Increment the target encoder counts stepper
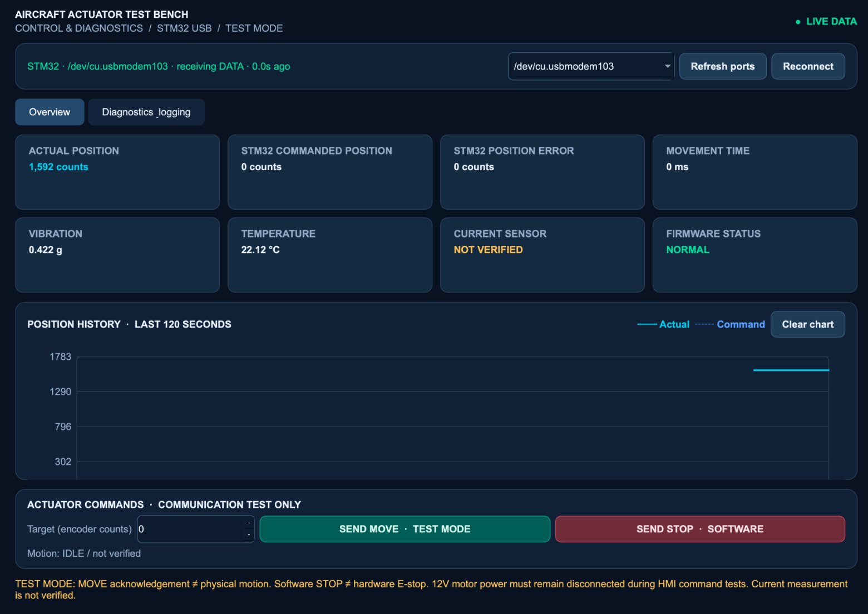 coord(249,523)
